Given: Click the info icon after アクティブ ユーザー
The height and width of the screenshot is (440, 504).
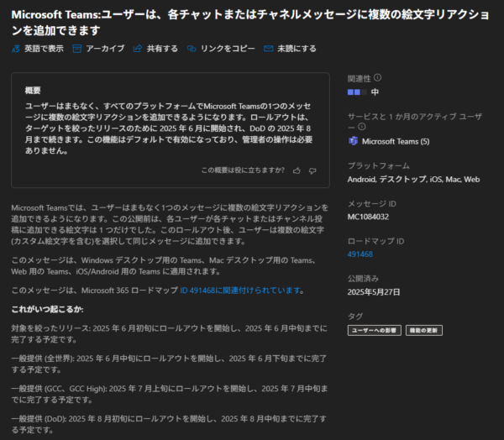Looking at the screenshot, I should [x=362, y=127].
